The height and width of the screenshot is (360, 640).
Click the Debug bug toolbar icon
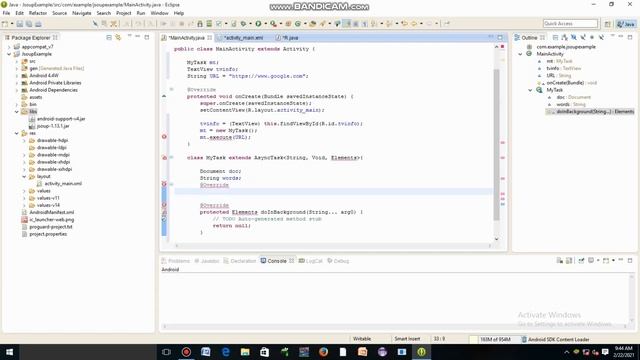pyautogui.click(x=244, y=24)
